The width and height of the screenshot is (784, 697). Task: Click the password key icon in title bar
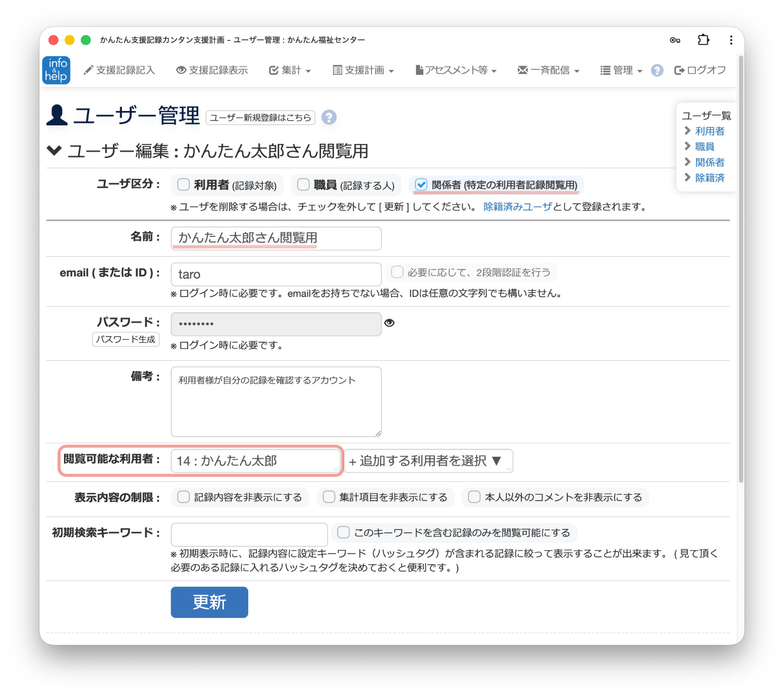tap(675, 40)
